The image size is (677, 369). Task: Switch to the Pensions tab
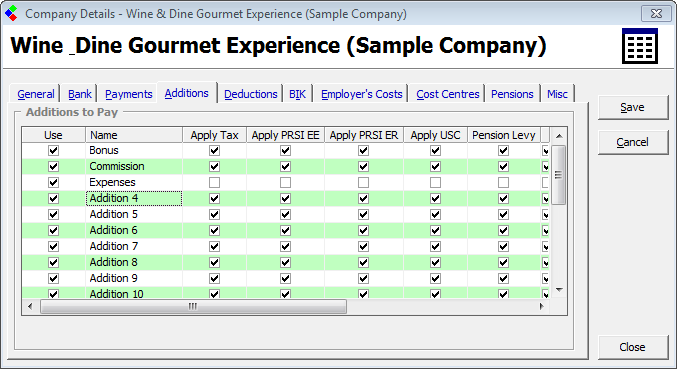(512, 94)
